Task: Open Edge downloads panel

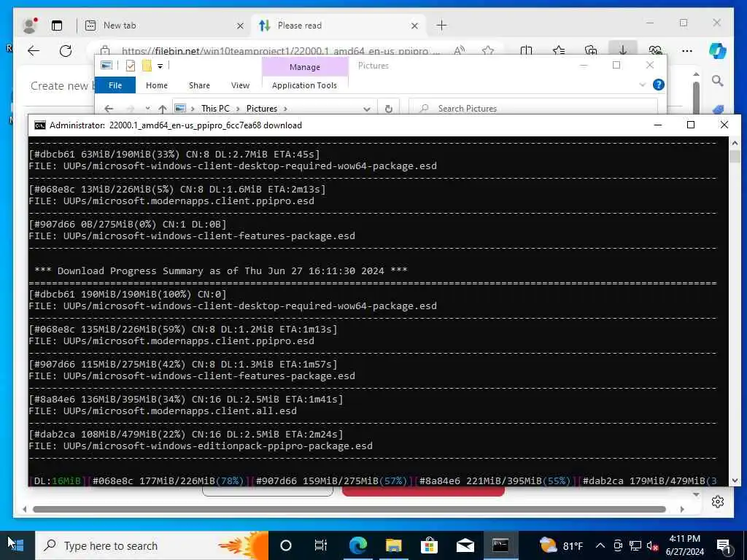Action: point(623,50)
